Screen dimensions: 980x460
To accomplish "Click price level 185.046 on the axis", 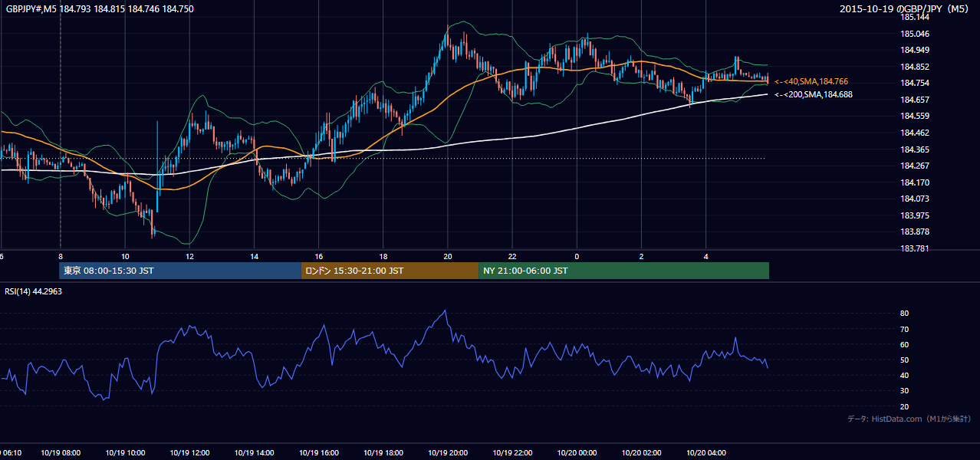I will [914, 34].
